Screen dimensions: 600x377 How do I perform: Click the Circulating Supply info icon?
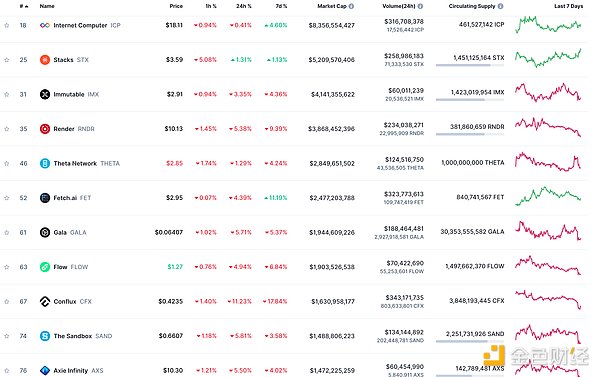click(501, 6)
